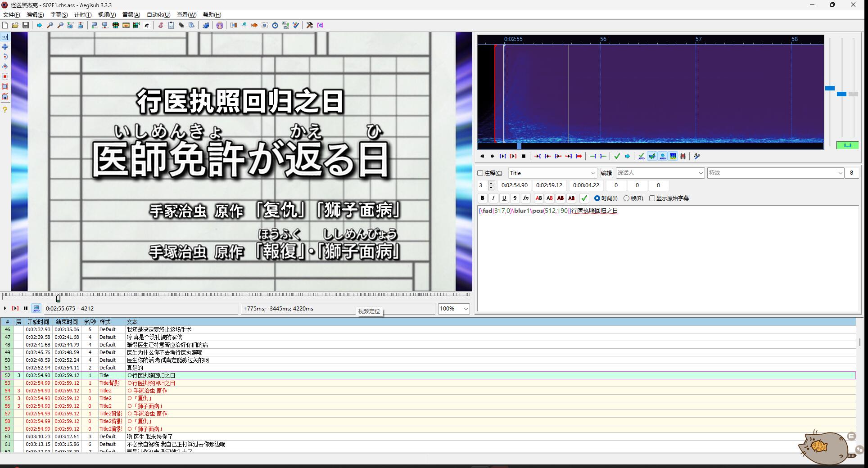The height and width of the screenshot is (468, 868).
Task: Open the 字幕(S) menu
Action: (x=59, y=14)
